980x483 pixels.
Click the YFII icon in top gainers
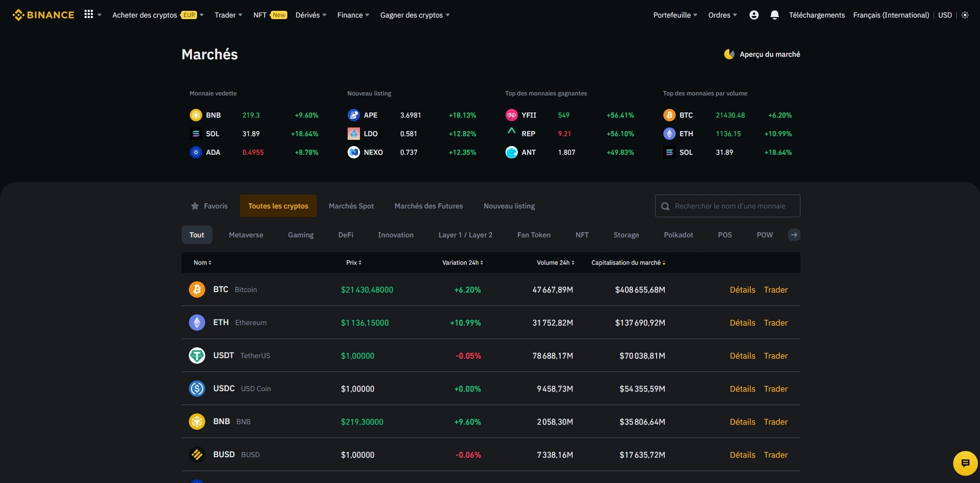pyautogui.click(x=512, y=115)
